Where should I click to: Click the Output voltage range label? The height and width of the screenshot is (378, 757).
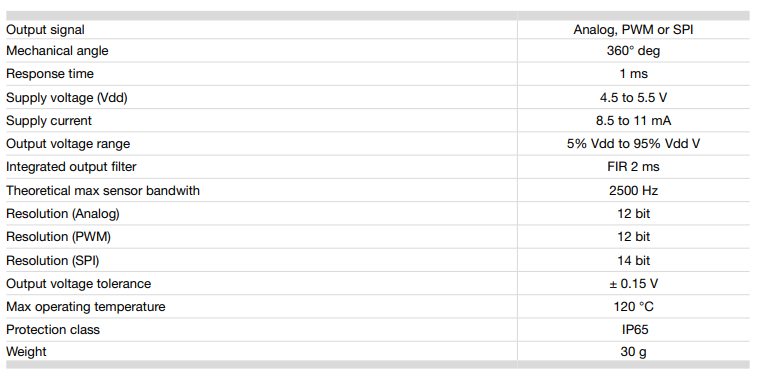tap(68, 144)
